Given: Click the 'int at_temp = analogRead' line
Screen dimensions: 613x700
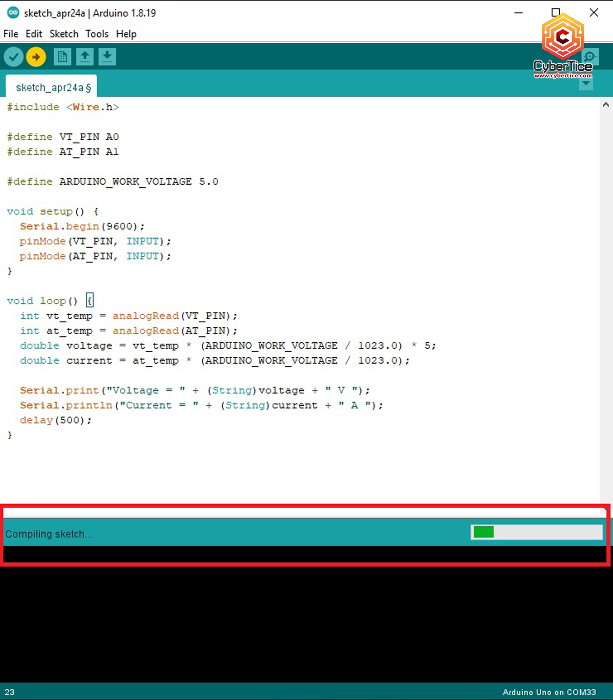Looking at the screenshot, I should 129,331.
